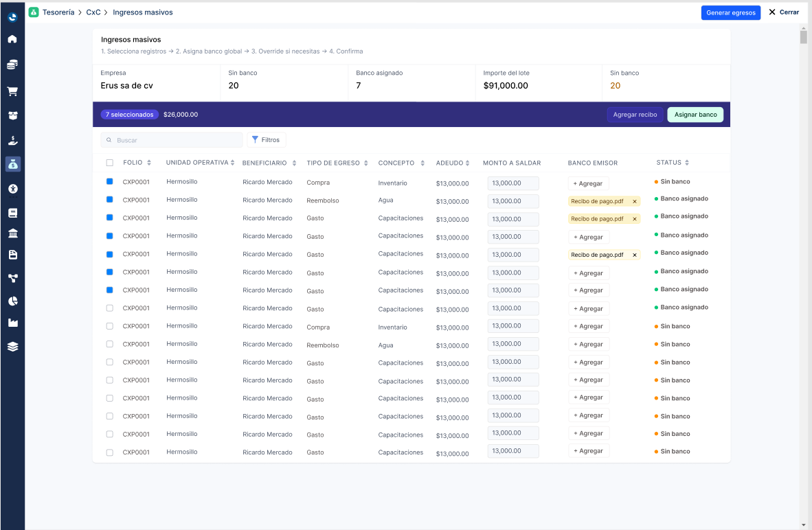This screenshot has height=530, width=812.
Task: Toggle the select-all checkbox in the header
Action: (x=110, y=163)
